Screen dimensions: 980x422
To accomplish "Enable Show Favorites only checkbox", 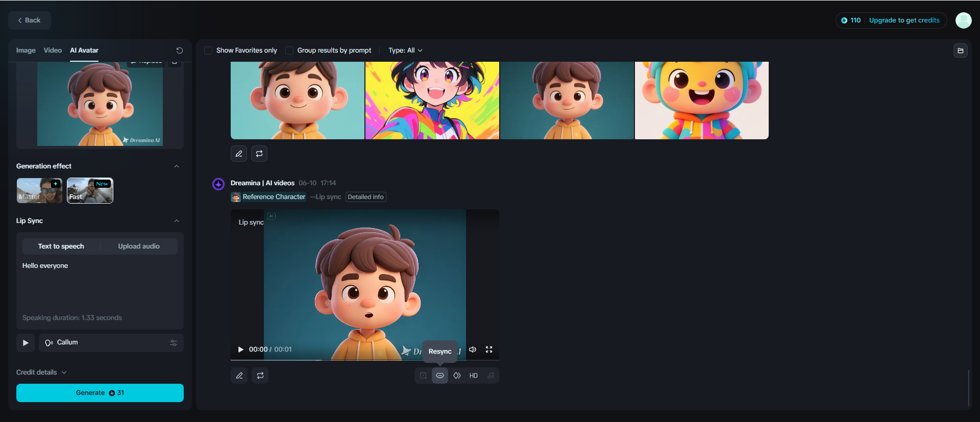I will [208, 51].
